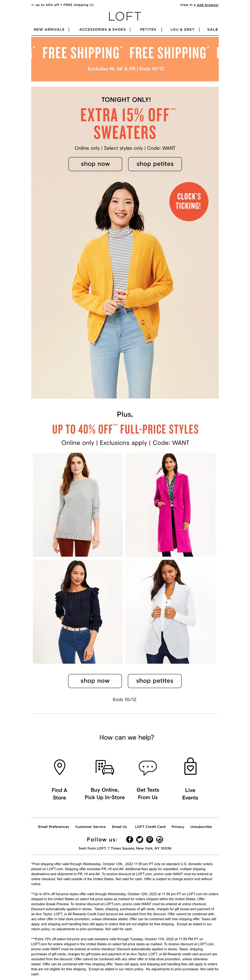
Task: Open the Instagram icon link
Action: [x=160, y=839]
